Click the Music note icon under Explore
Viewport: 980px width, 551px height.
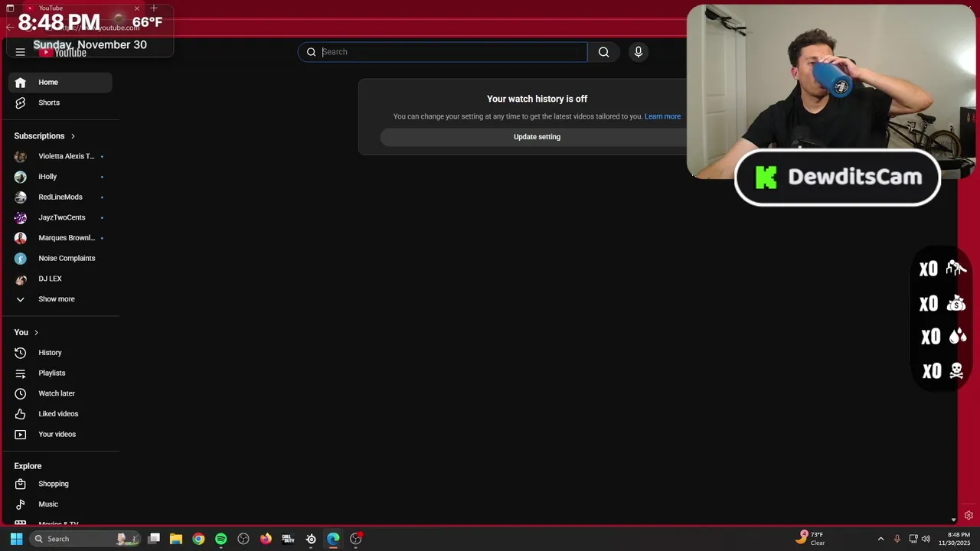coord(21,504)
